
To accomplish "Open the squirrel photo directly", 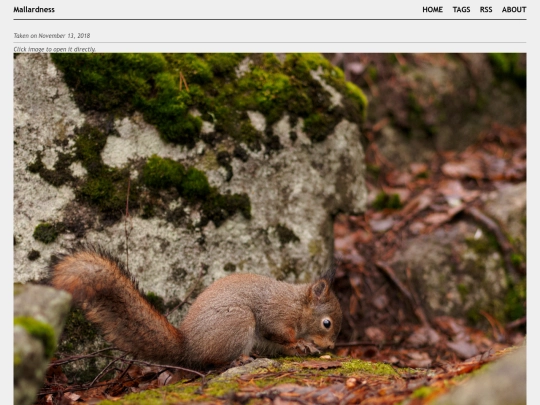I will click(x=270, y=229).
